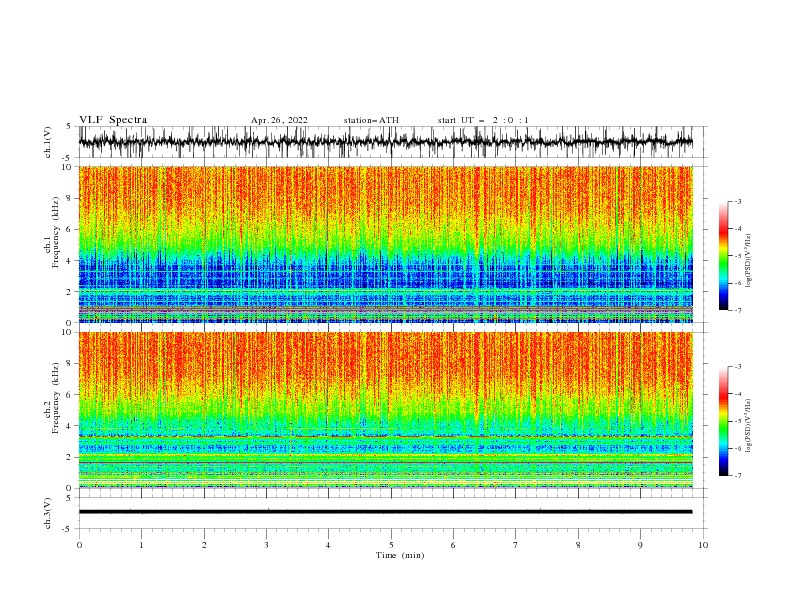Click ch.1 frequency tick label '8'

pos(69,198)
